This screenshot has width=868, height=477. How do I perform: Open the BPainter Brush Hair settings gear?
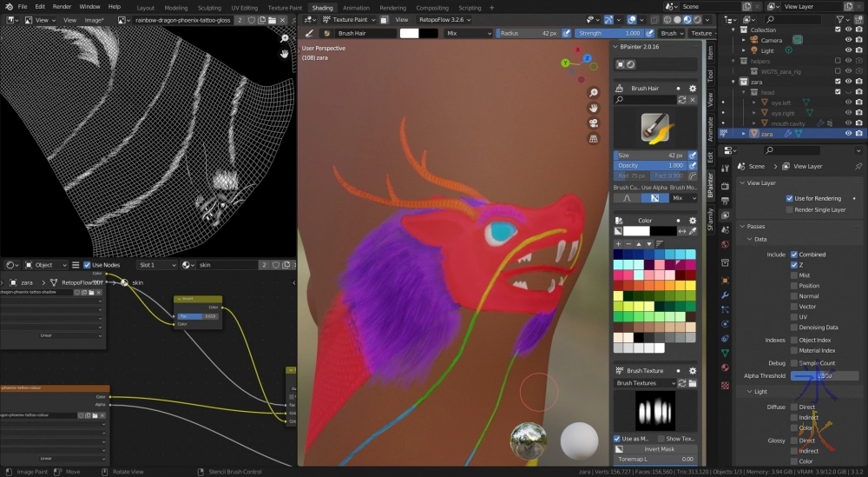[x=692, y=88]
